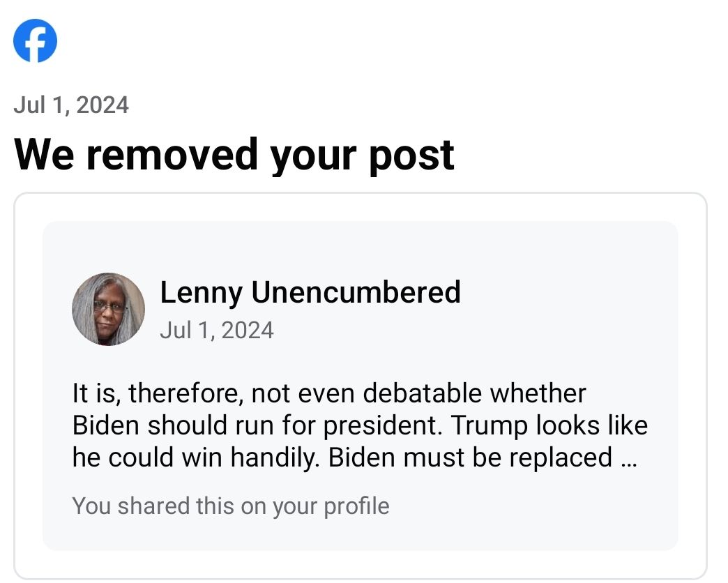Open Lenny Unencumbered's profile picture

[x=109, y=309]
